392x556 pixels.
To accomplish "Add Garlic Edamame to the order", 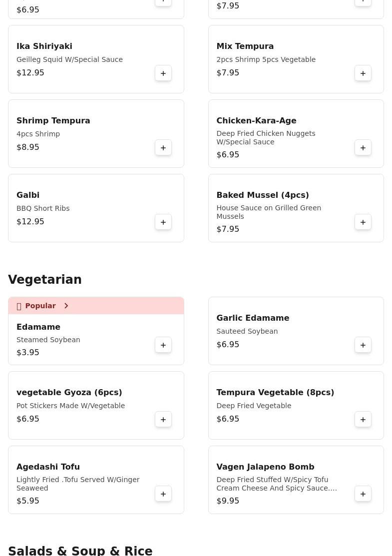I will pyautogui.click(x=363, y=345).
